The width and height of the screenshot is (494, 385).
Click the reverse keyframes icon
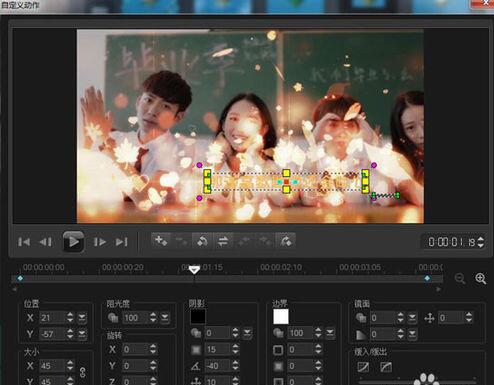click(202, 241)
